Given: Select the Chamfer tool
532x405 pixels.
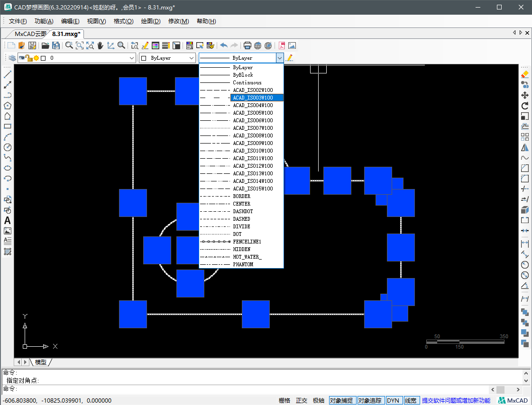Looking at the screenshot, I should click(x=525, y=168).
